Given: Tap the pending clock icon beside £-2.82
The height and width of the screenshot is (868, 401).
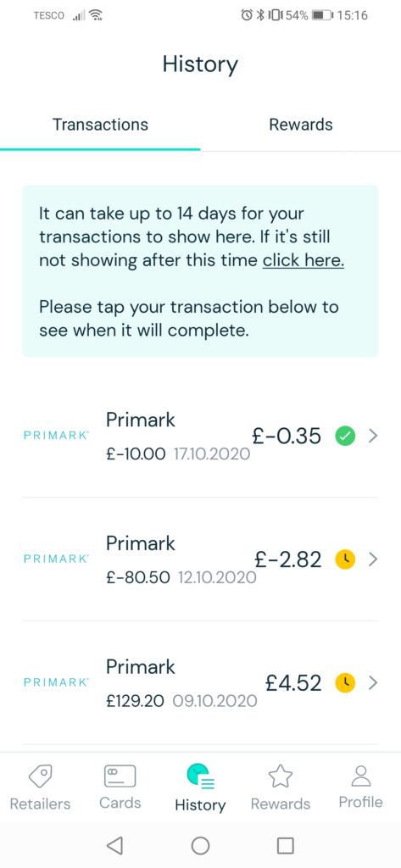Looking at the screenshot, I should (345, 559).
